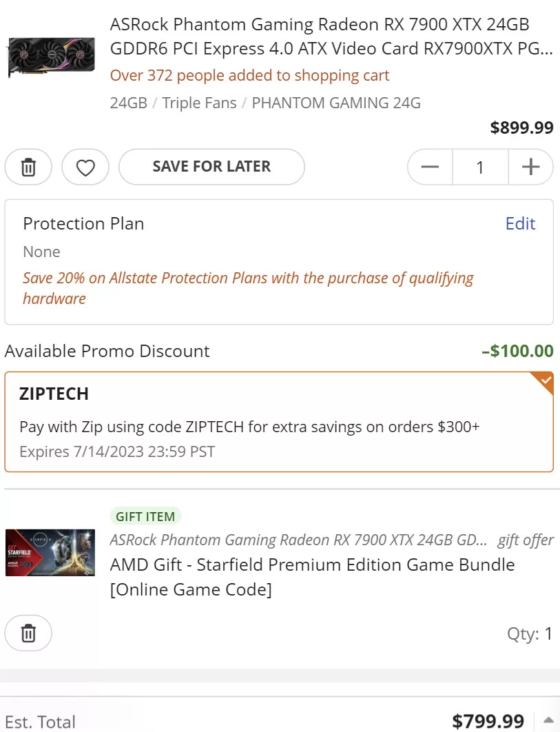Increase quantity with plus button
The height and width of the screenshot is (732, 560).
pyautogui.click(x=530, y=167)
